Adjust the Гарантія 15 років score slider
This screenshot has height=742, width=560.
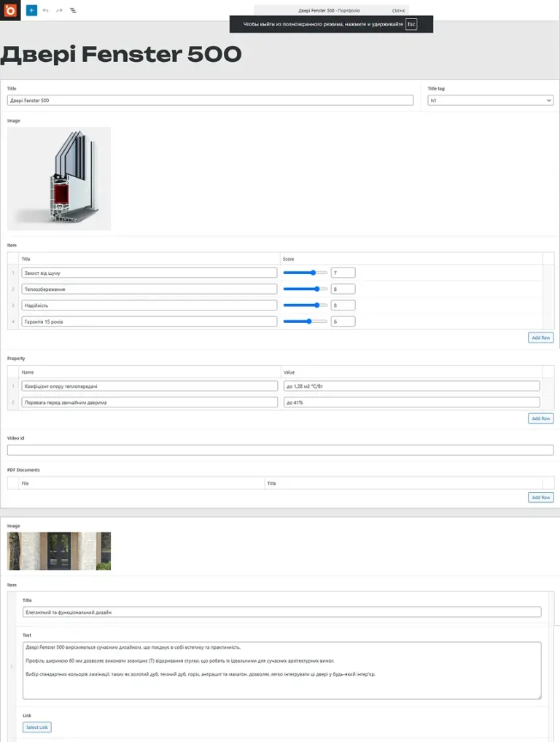tap(306, 321)
